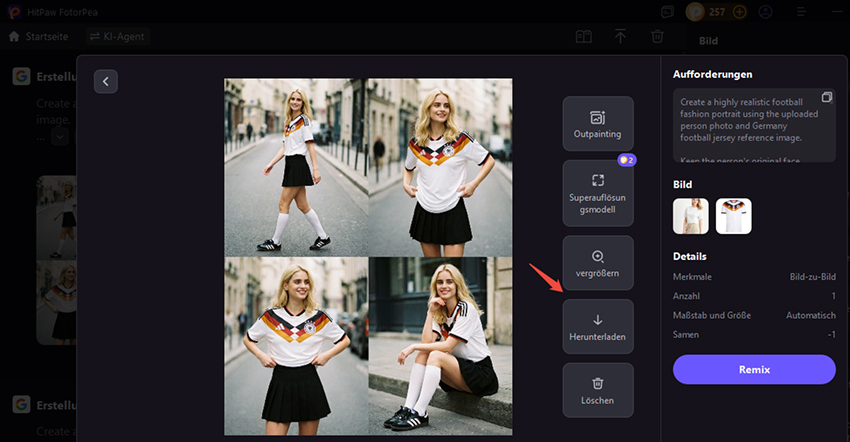
Task: Click the Bild panel header at top right
Action: coord(708,41)
